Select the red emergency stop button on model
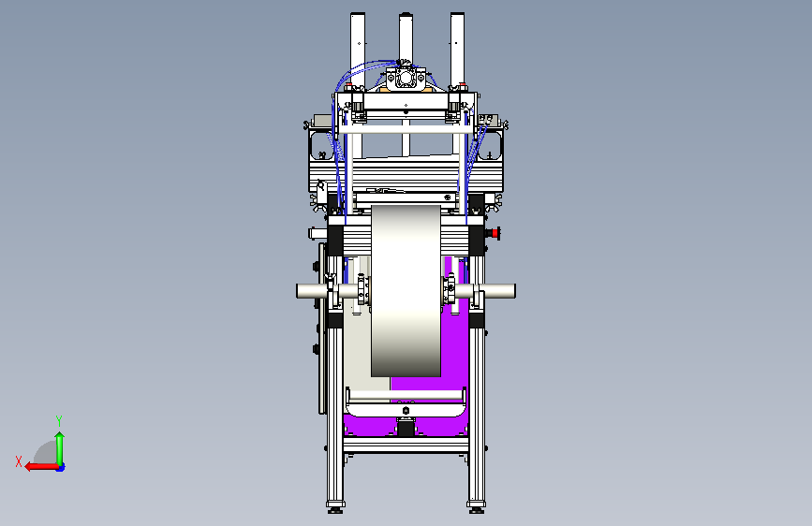The height and width of the screenshot is (526, 812). point(495,233)
